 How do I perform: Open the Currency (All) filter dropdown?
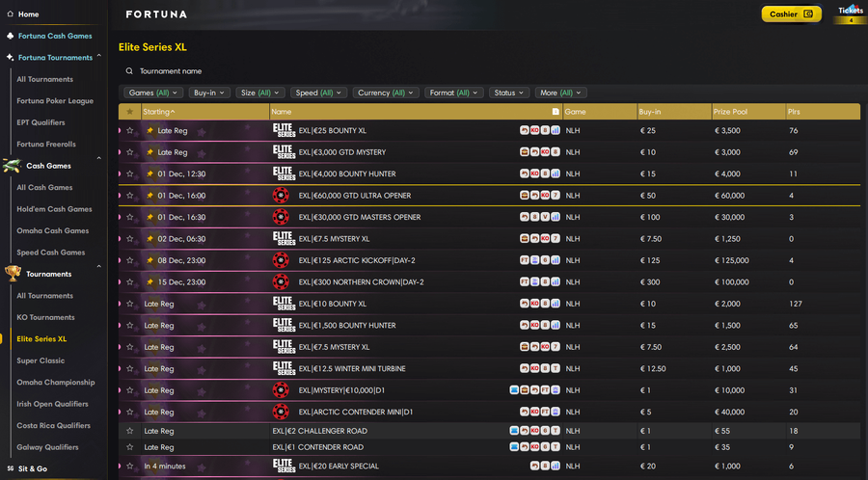pos(386,93)
